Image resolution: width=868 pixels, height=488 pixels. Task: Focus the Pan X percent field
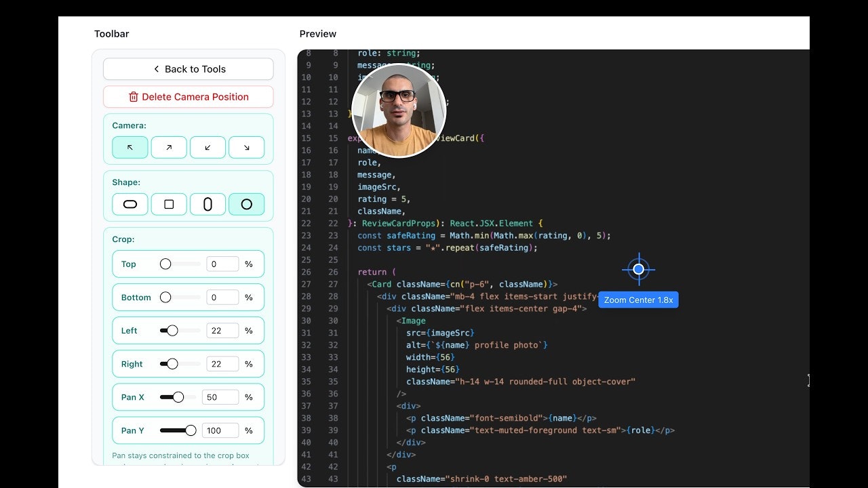coord(220,397)
